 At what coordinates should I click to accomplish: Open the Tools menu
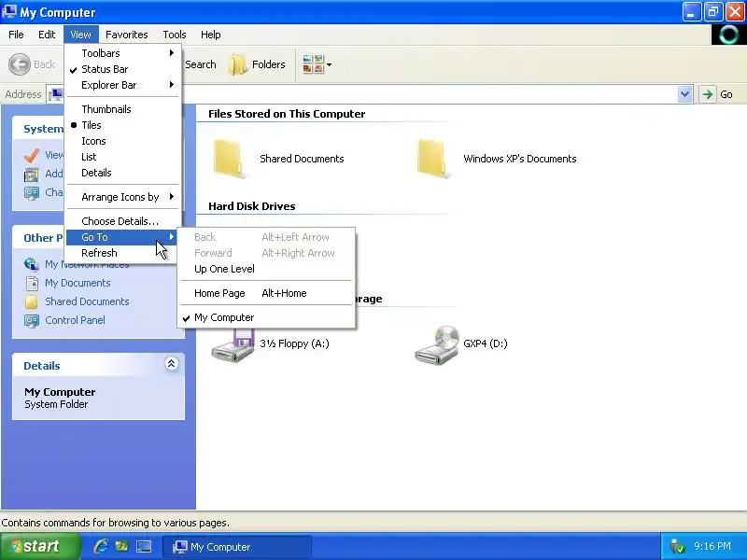click(x=175, y=35)
